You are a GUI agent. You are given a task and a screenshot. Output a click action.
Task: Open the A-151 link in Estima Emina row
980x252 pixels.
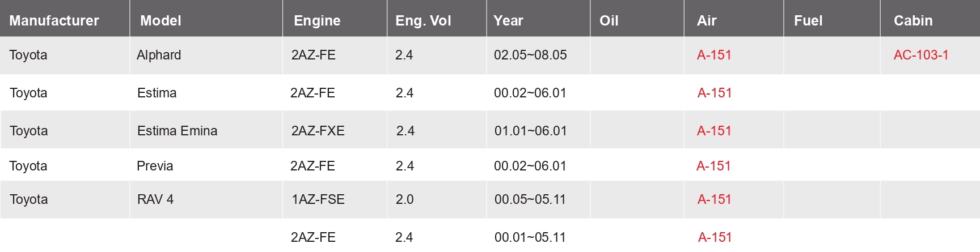714,131
